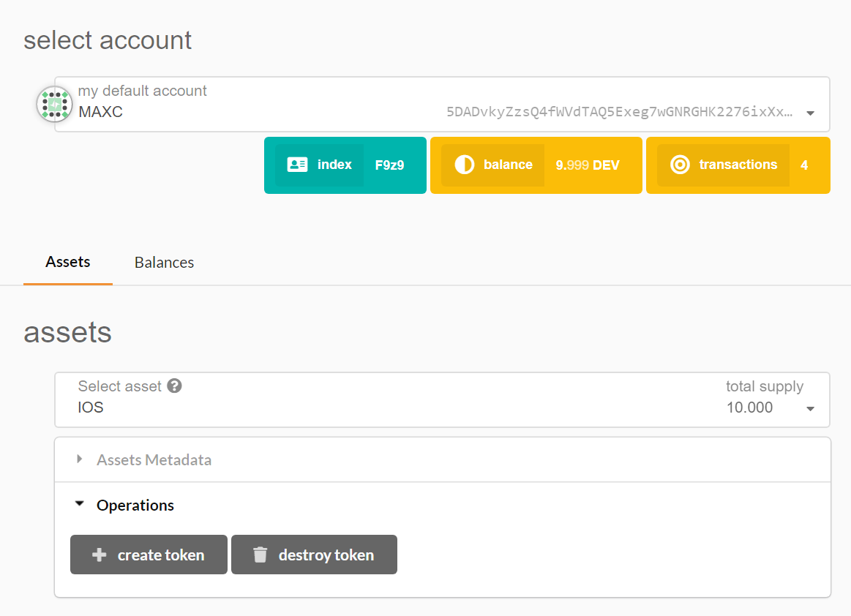Click the half-circle balance icon

[464, 165]
